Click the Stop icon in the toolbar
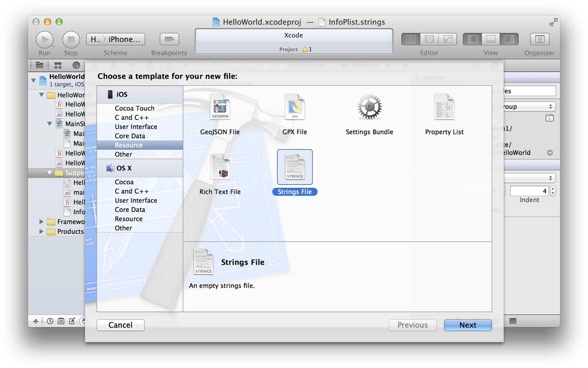 tap(71, 39)
